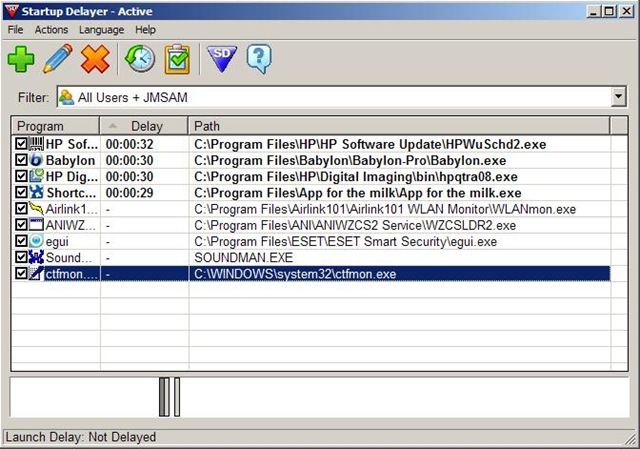
Task: Click the Shortcut row program icon
Action: (36, 192)
